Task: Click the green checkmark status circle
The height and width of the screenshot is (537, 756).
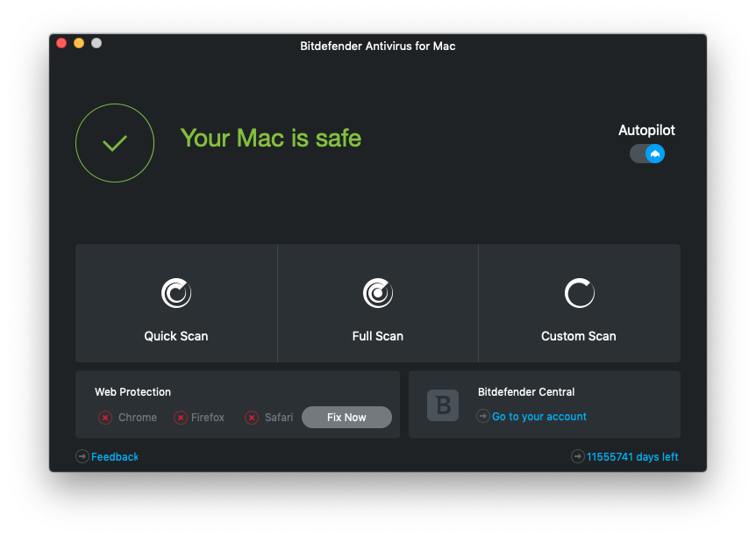Action: coord(115,143)
